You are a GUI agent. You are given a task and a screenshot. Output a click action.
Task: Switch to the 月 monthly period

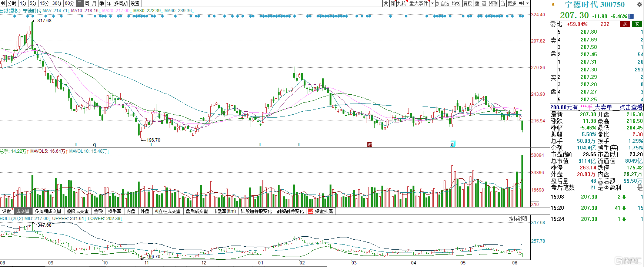click(94, 3)
